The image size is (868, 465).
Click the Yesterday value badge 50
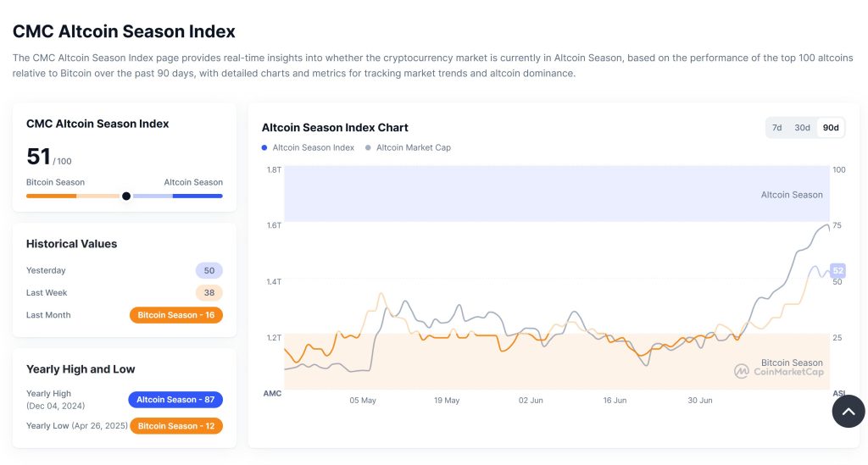click(x=209, y=271)
